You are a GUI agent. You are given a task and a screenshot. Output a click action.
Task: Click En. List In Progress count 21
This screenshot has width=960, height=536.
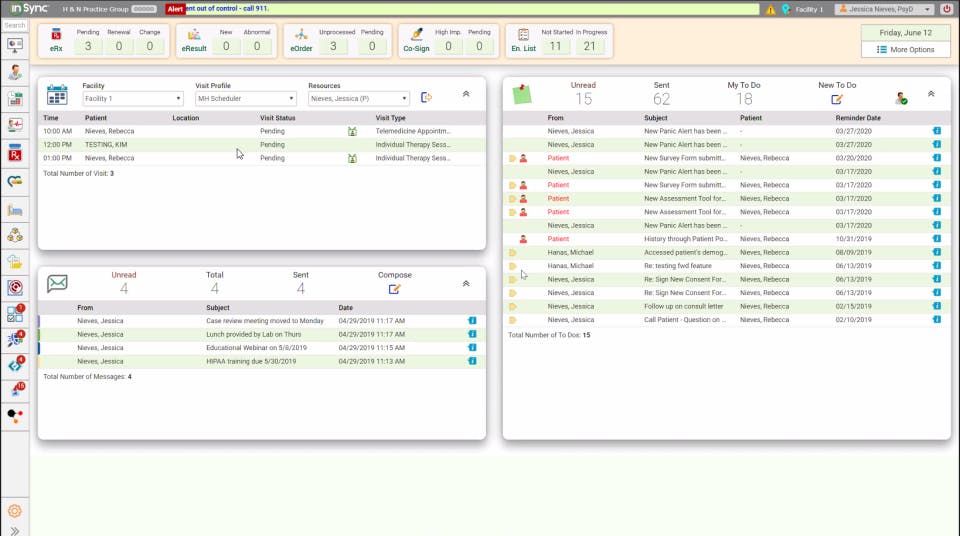click(590, 46)
